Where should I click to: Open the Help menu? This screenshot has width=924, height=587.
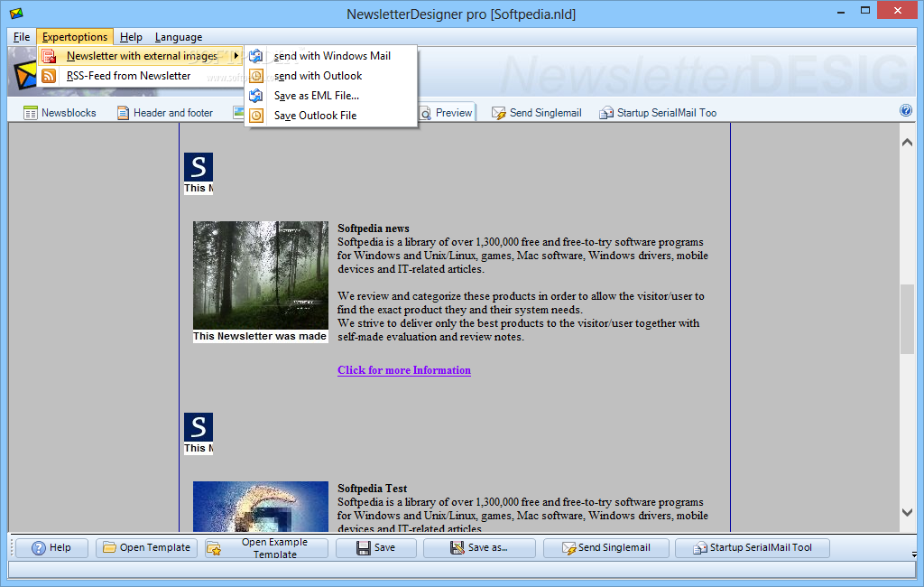[131, 37]
